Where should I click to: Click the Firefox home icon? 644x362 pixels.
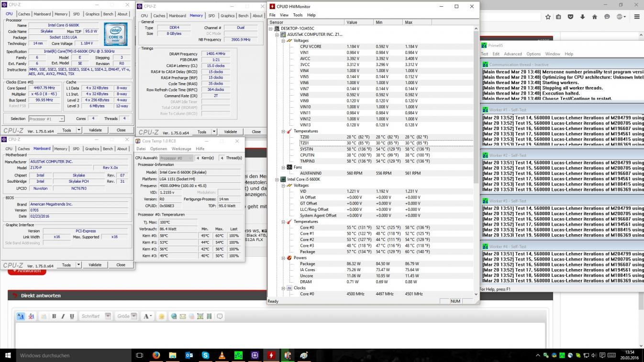coord(595,17)
